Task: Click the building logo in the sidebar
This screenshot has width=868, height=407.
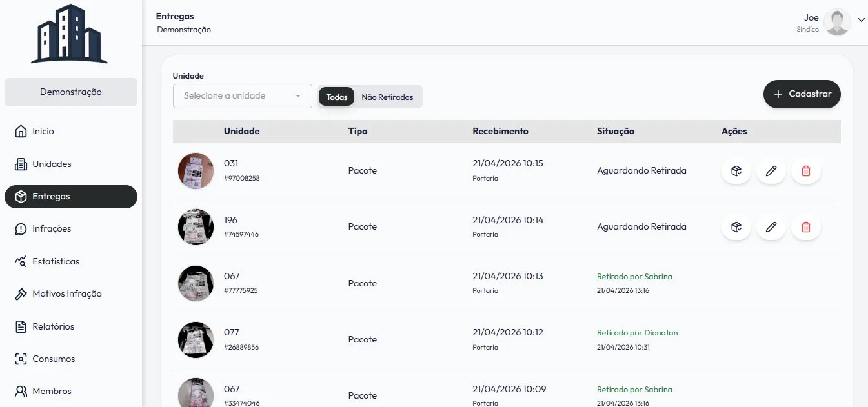Action: (69, 34)
